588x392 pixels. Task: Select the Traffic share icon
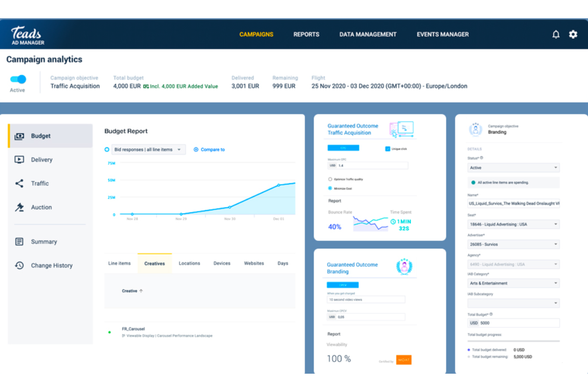point(19,183)
